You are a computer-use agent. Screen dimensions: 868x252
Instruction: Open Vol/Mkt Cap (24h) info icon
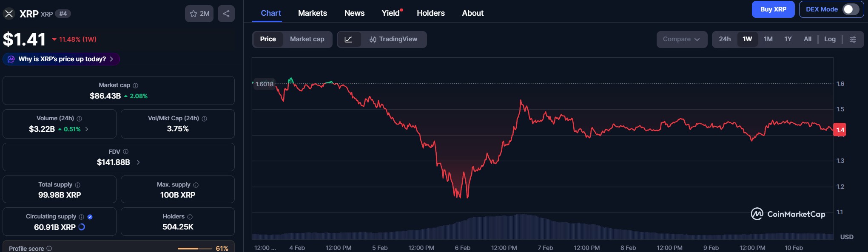pyautogui.click(x=204, y=119)
